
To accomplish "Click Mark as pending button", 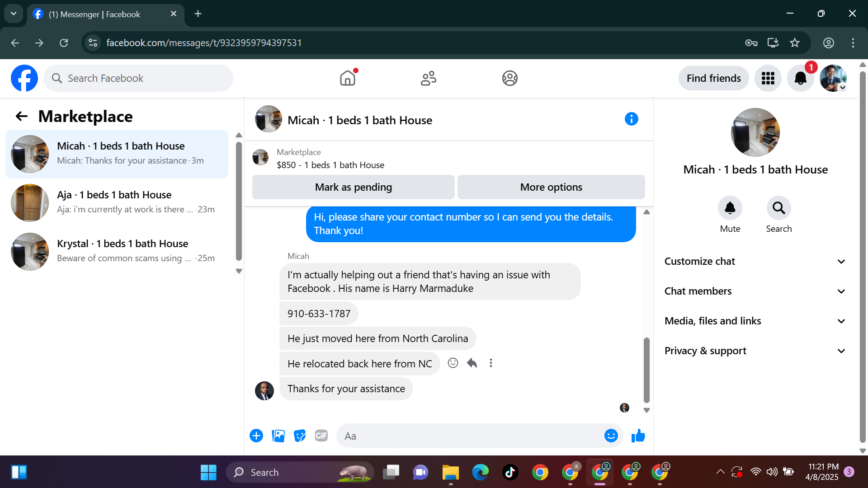I will [x=353, y=187].
